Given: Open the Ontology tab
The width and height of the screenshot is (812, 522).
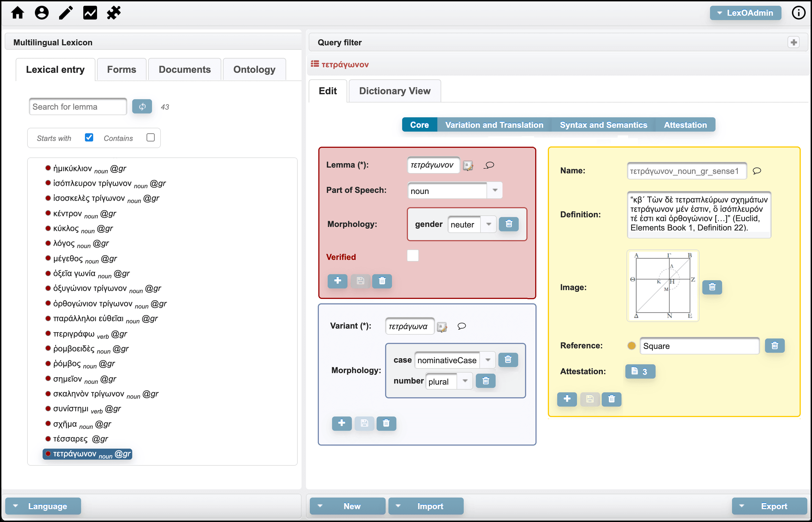Looking at the screenshot, I should (254, 70).
